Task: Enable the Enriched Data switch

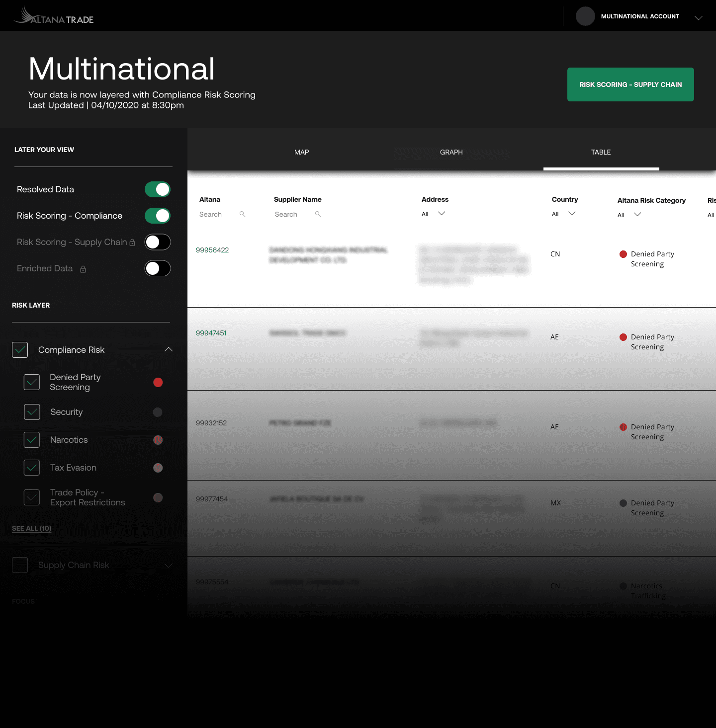Action: (x=158, y=268)
